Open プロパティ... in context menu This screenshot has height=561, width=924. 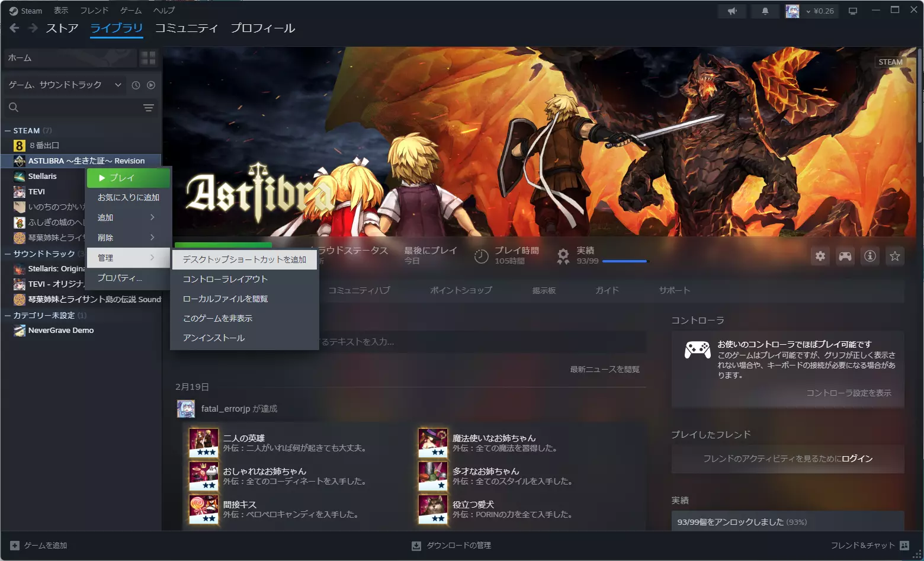click(x=129, y=278)
